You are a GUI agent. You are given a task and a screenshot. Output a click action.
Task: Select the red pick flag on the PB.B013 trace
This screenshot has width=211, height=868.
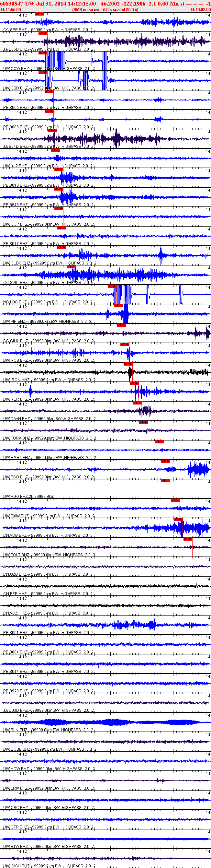click(58, 170)
